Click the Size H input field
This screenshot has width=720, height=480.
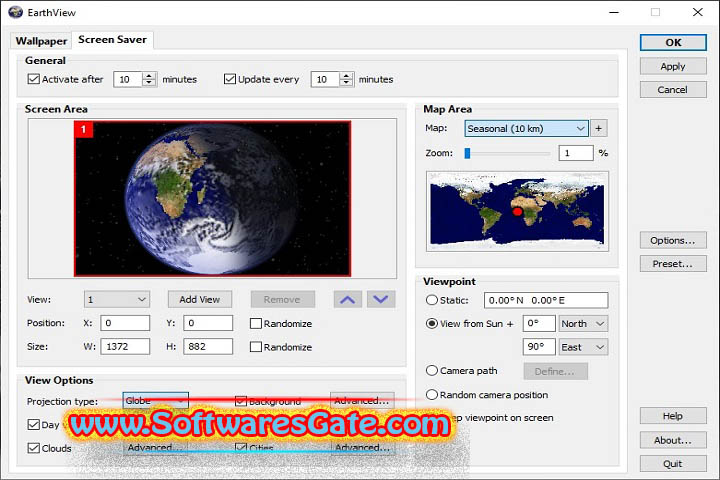(x=208, y=346)
